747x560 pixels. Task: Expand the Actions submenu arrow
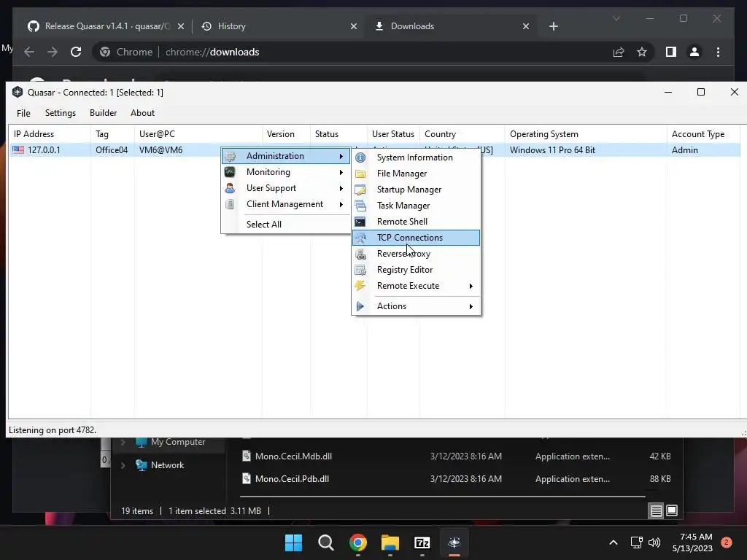click(x=471, y=307)
